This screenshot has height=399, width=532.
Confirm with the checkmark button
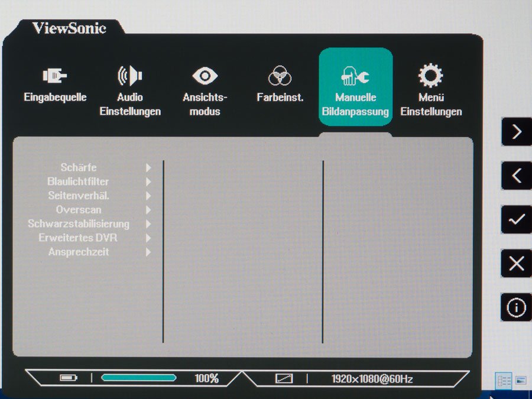point(517,219)
